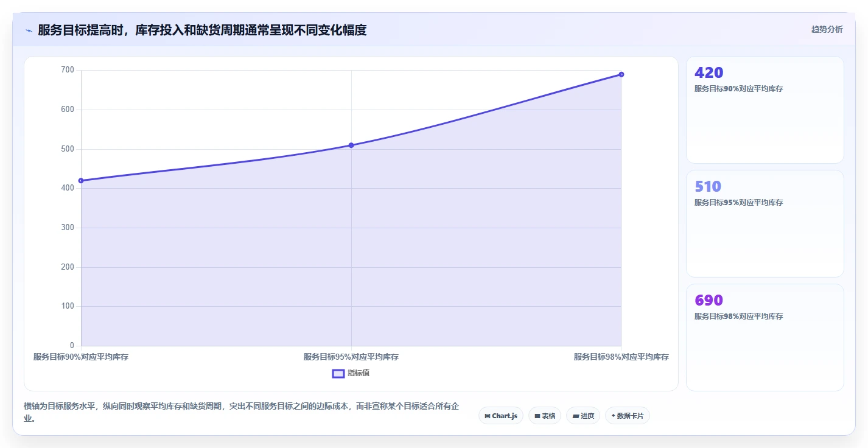
Task: Click the y-axis value 200
Action: click(x=68, y=267)
